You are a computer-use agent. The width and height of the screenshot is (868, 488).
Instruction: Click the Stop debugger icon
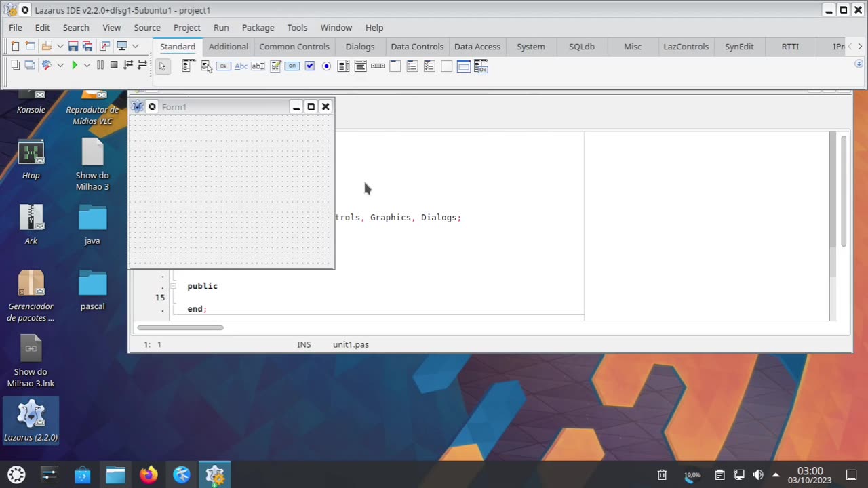(x=114, y=65)
